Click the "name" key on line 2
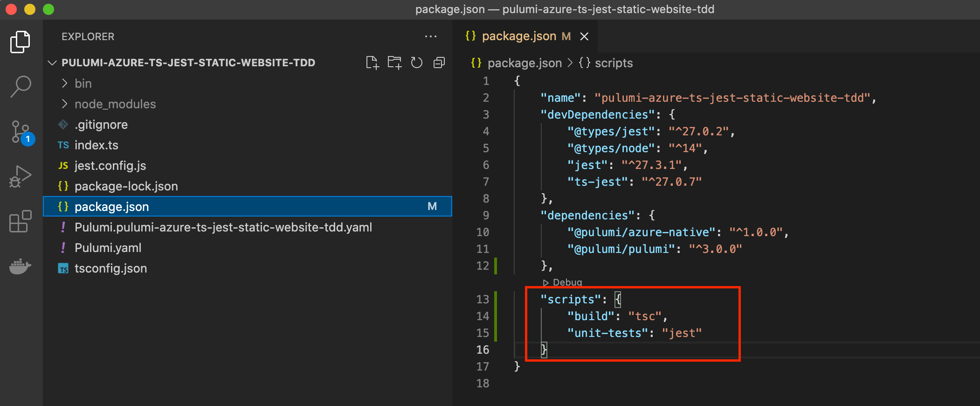Image resolution: width=980 pixels, height=406 pixels. point(561,98)
